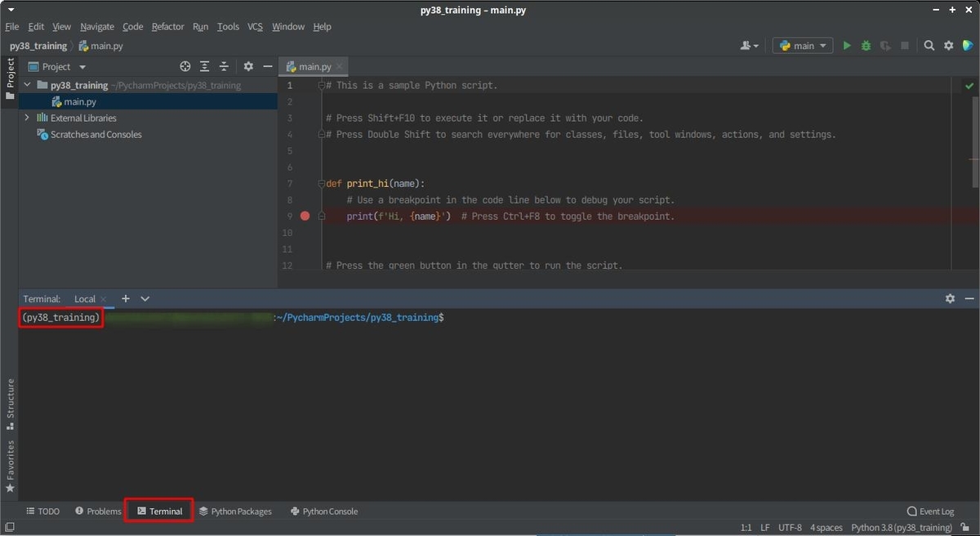Screen dimensions: 980x536
Task: Run the main configuration with the green play icon
Action: click(x=847, y=46)
